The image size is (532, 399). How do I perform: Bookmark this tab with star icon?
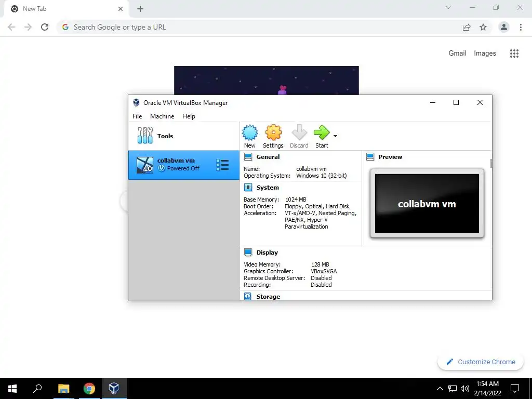(483, 27)
